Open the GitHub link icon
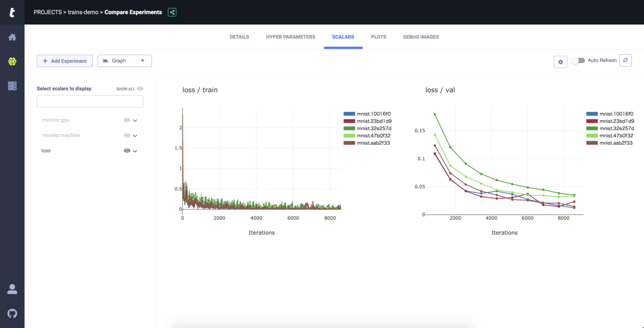Screen dimensions: 644x328 click(x=12, y=313)
